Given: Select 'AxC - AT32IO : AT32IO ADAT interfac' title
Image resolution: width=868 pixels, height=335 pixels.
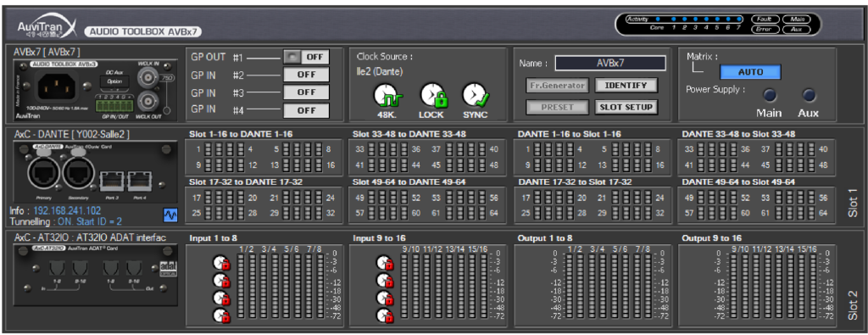Looking at the screenshot, I should (x=90, y=237).
